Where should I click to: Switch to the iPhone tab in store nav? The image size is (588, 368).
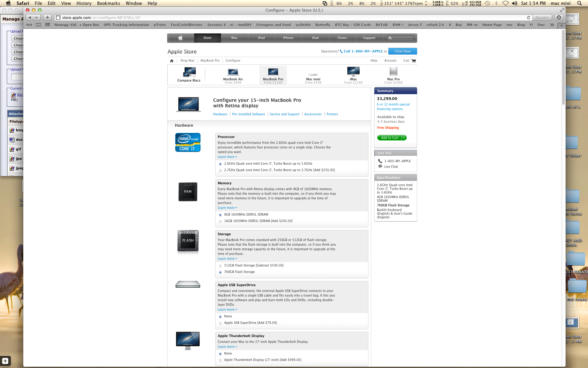(288, 38)
